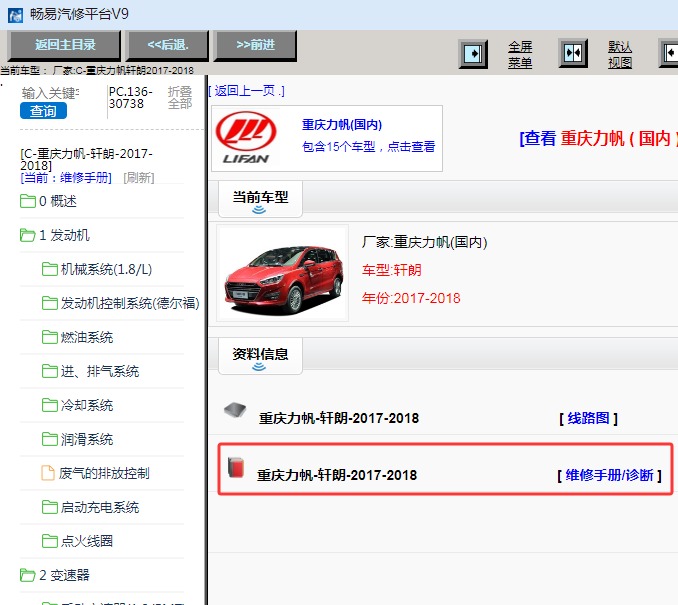Go back with the <<后退 button
The image size is (678, 605).
coord(167,45)
